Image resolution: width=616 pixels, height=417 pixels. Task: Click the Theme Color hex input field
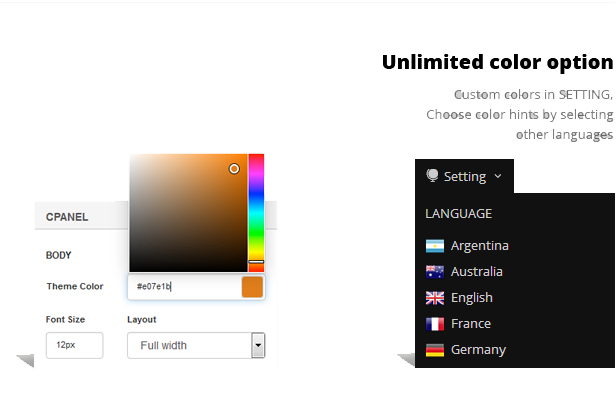(x=184, y=287)
